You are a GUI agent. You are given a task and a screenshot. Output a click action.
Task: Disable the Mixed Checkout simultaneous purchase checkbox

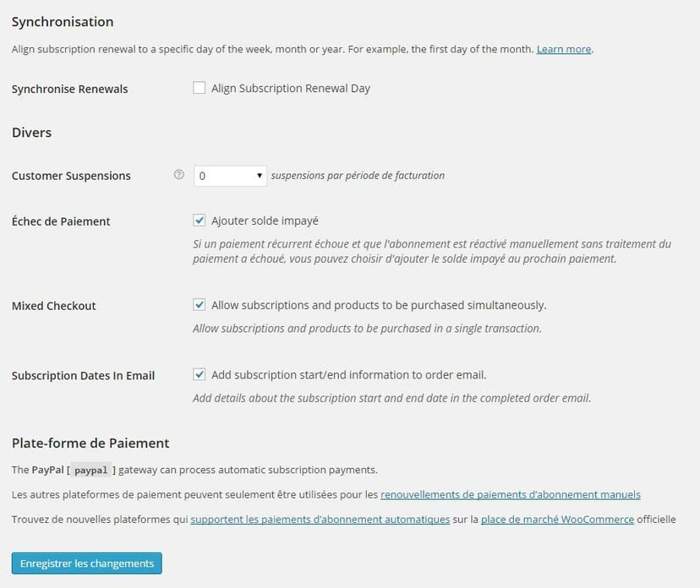point(200,305)
